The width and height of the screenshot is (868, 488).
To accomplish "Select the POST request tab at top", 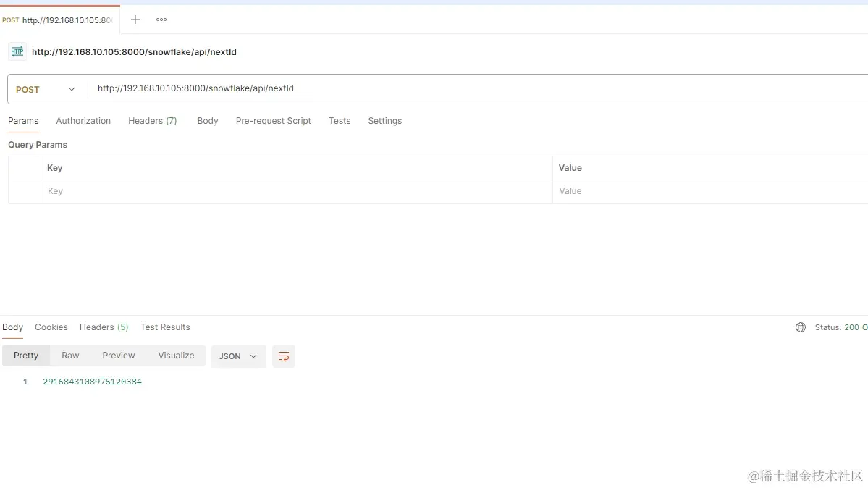I will (x=60, y=20).
